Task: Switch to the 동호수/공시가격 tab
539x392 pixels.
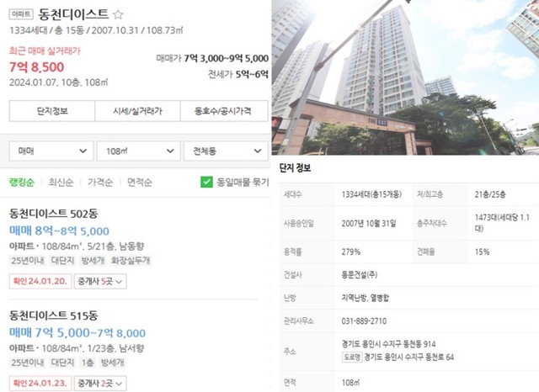Action: [224, 111]
